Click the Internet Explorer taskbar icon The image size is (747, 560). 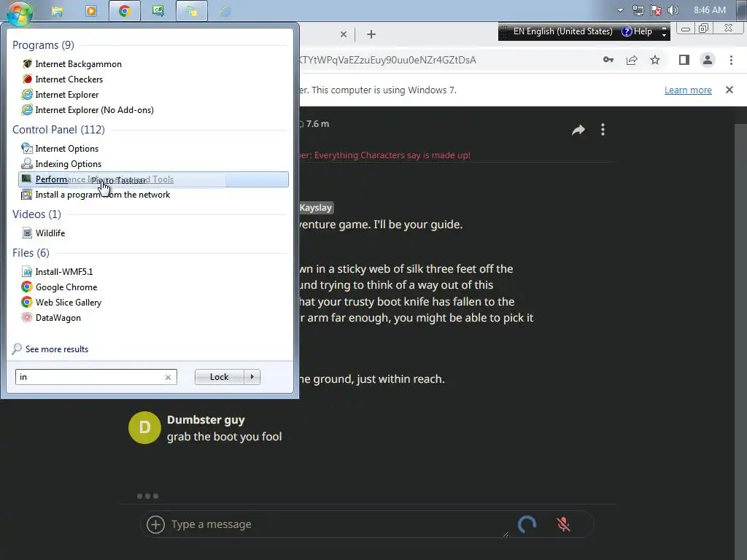[x=225, y=11]
